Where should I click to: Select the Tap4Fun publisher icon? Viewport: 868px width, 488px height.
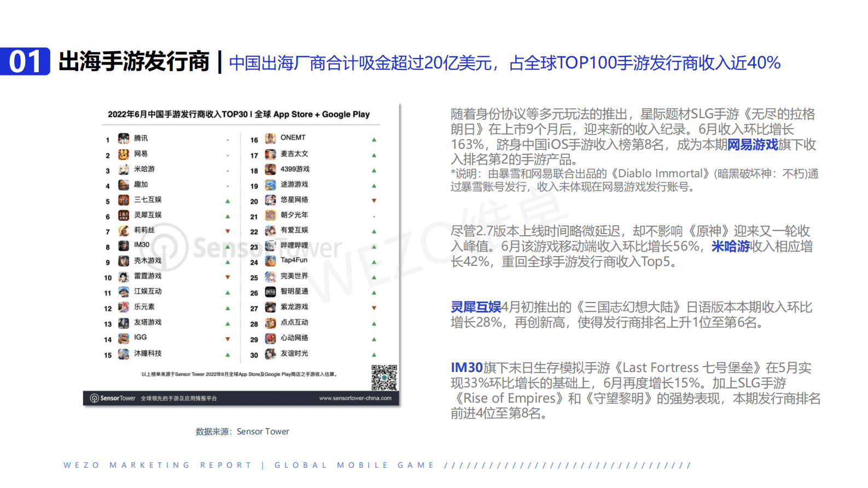coord(271,261)
